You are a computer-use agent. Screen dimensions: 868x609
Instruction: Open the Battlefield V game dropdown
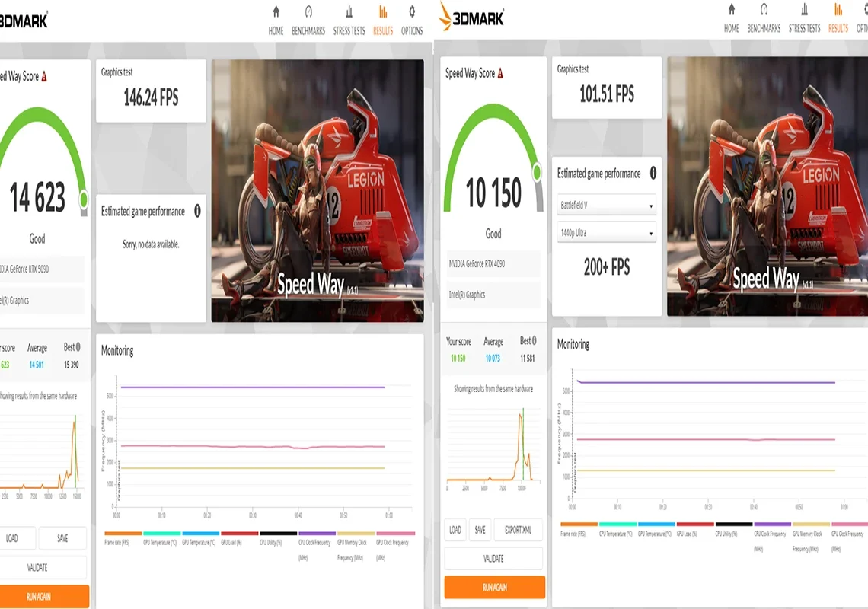(x=606, y=206)
